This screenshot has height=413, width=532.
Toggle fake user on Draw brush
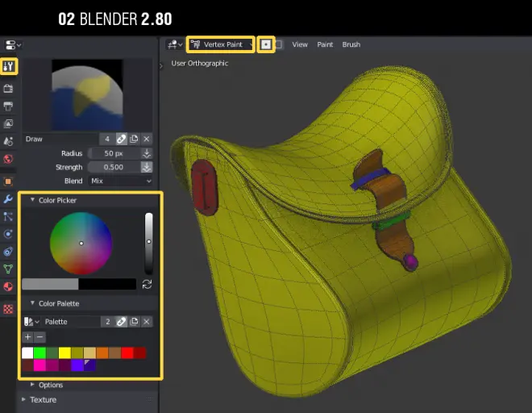[122, 139]
